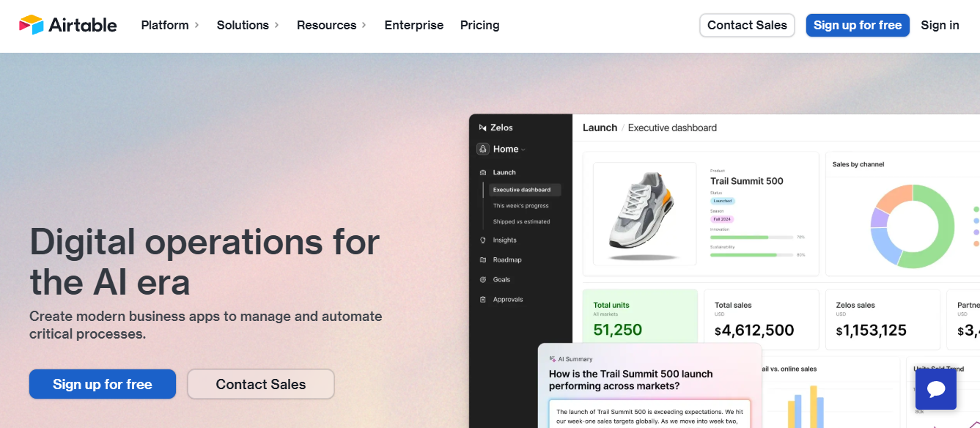Click the Zelos logo icon
Image resolution: width=980 pixels, height=428 pixels.
(x=482, y=128)
